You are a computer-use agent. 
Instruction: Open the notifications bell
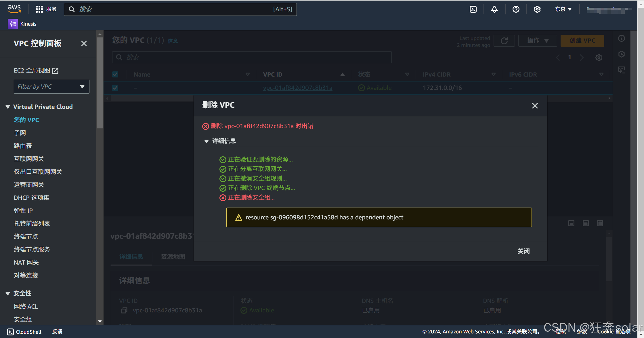494,9
